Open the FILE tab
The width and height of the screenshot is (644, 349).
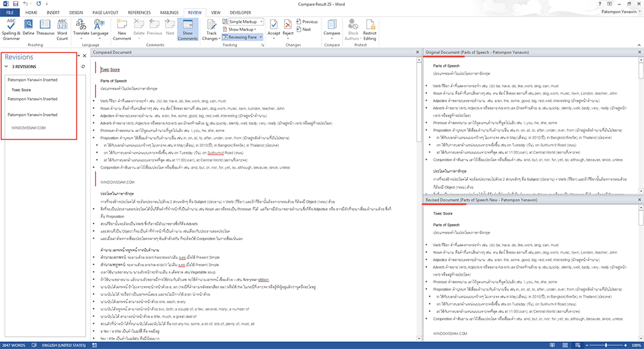(x=10, y=12)
